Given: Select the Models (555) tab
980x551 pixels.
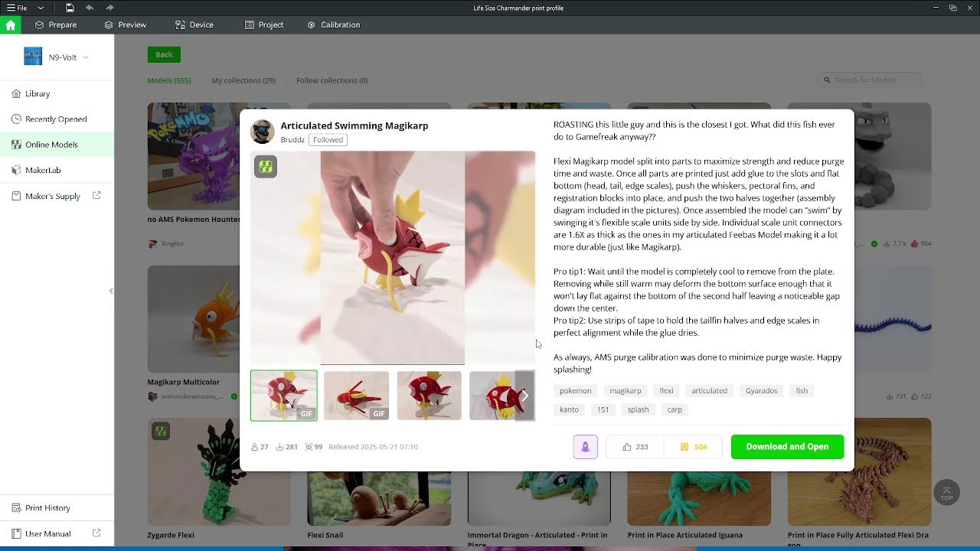Looking at the screenshot, I should click(169, 80).
